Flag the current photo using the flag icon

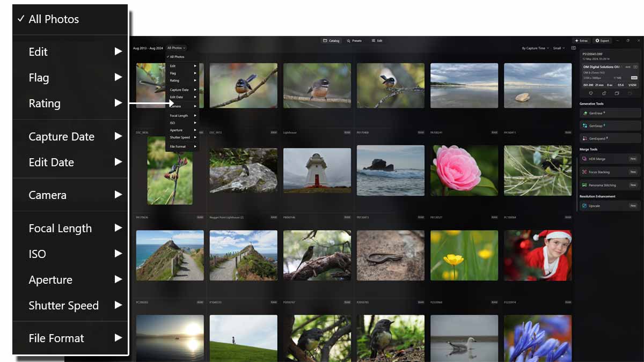click(x=604, y=93)
